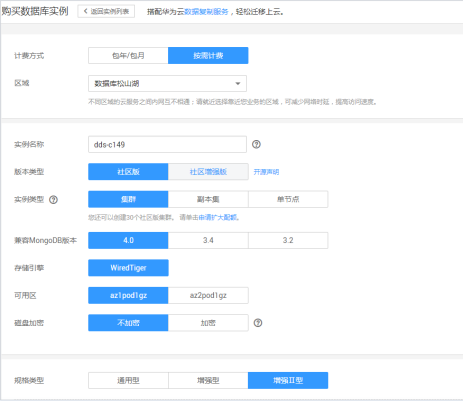Select availability zone az2pod1gz

point(208,295)
